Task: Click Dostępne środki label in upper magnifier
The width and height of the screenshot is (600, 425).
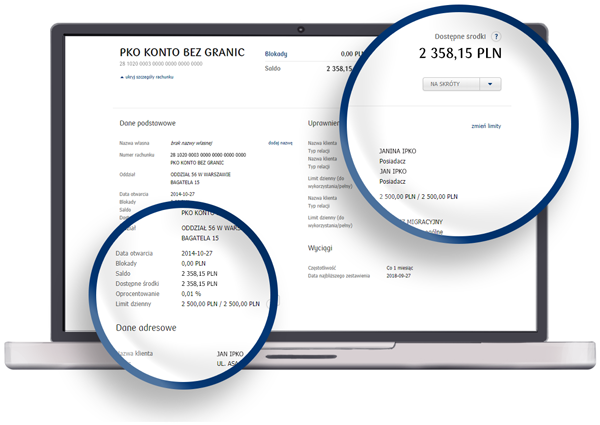Action: pos(460,37)
